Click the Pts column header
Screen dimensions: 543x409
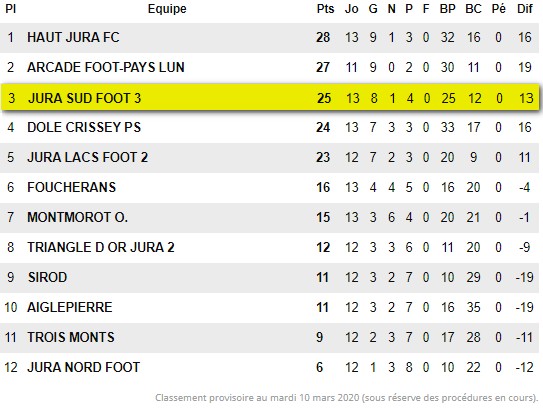325,9
